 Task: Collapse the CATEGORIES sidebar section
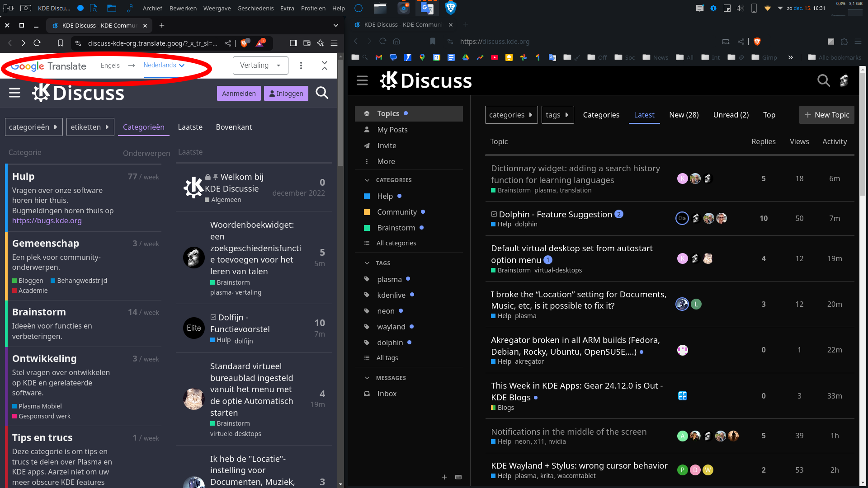[367, 180]
